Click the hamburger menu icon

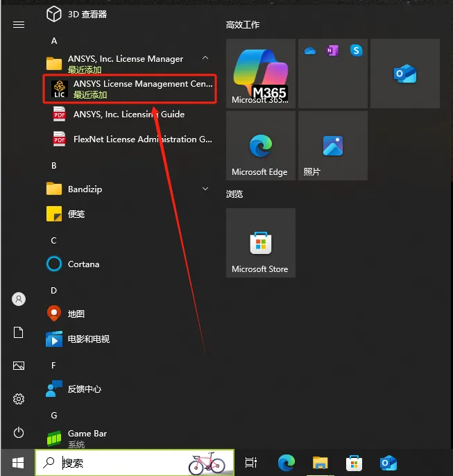pos(19,24)
